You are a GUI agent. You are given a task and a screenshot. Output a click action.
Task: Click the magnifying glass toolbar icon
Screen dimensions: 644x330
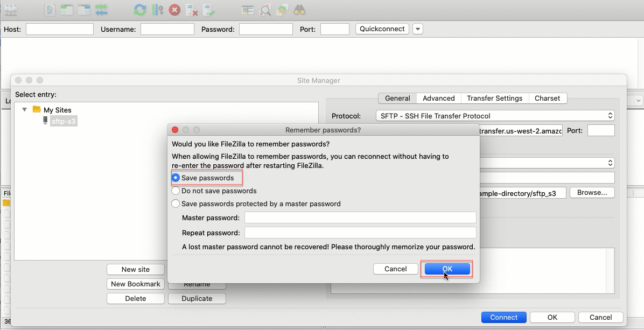[265, 10]
